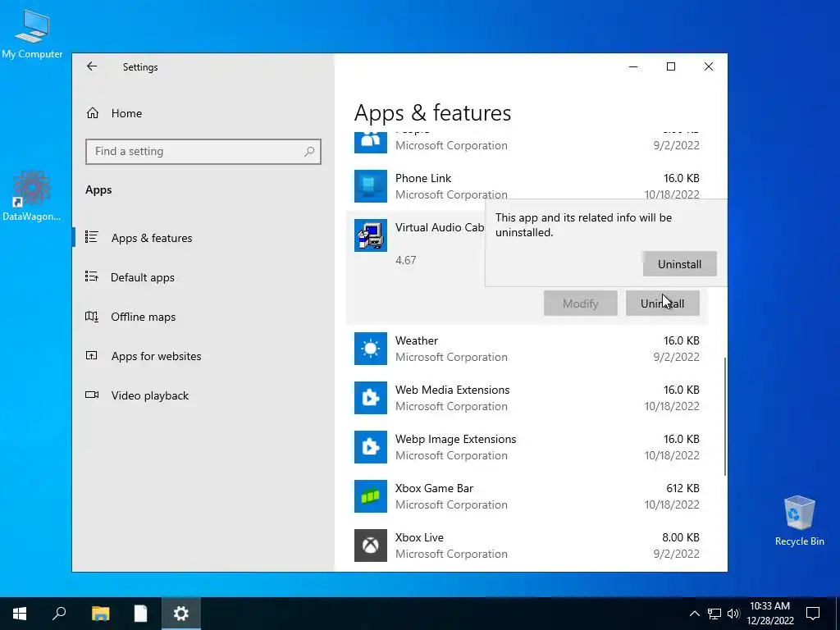Select the People app icon at list top
This screenshot has height=630, width=840.
(x=371, y=143)
